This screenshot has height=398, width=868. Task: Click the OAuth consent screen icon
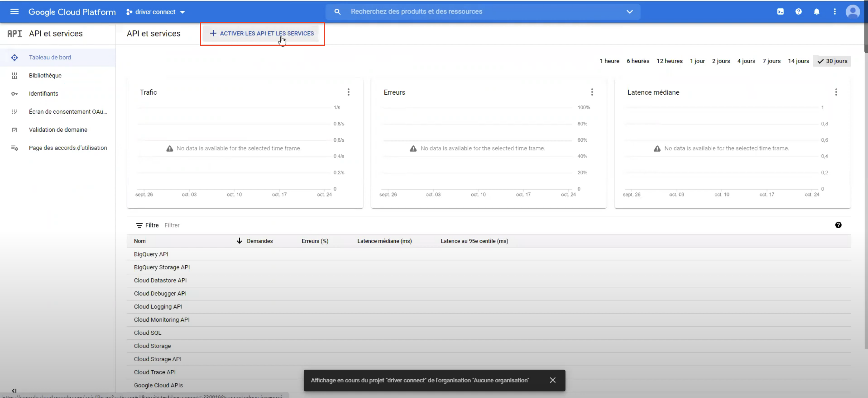tap(14, 112)
